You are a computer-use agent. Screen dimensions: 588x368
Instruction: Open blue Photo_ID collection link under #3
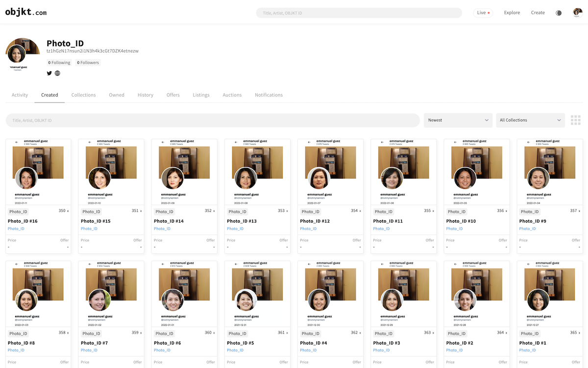[x=381, y=350]
